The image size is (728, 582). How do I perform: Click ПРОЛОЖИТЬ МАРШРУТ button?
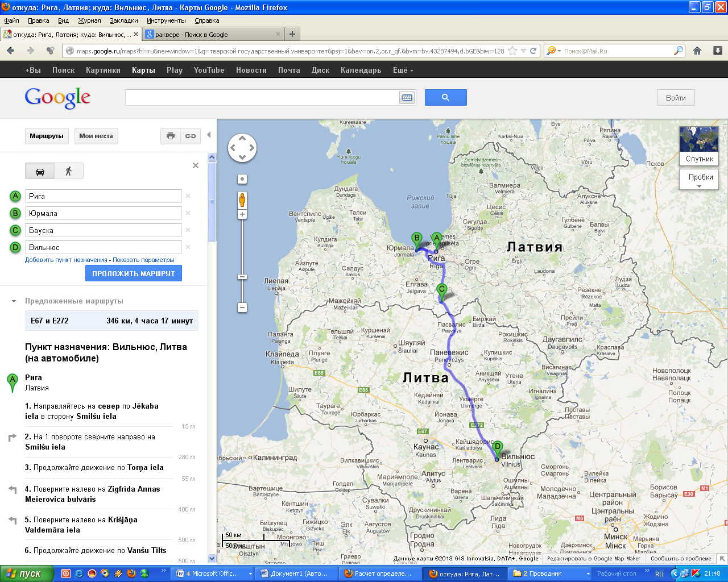(x=134, y=273)
